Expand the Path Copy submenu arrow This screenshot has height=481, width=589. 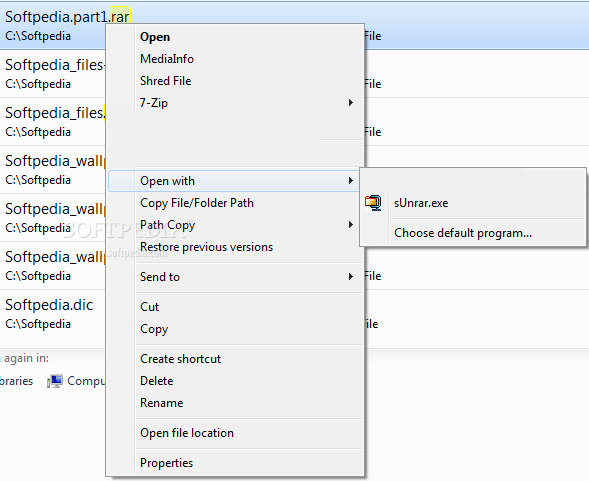pyautogui.click(x=350, y=225)
